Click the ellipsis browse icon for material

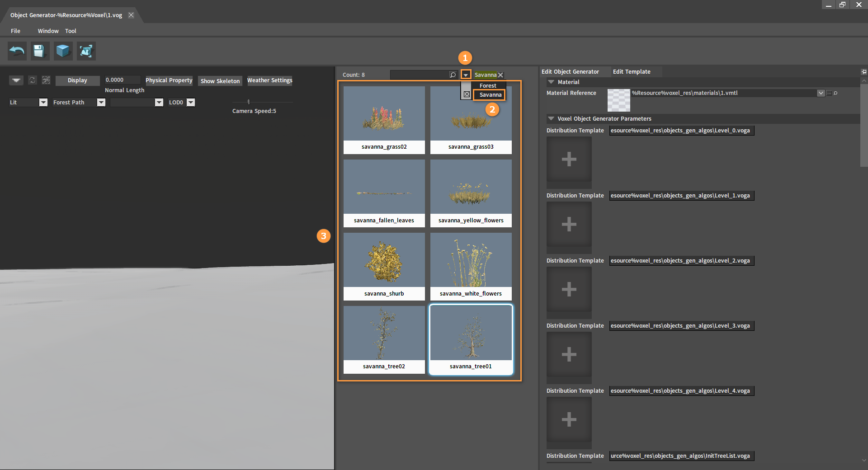click(829, 93)
